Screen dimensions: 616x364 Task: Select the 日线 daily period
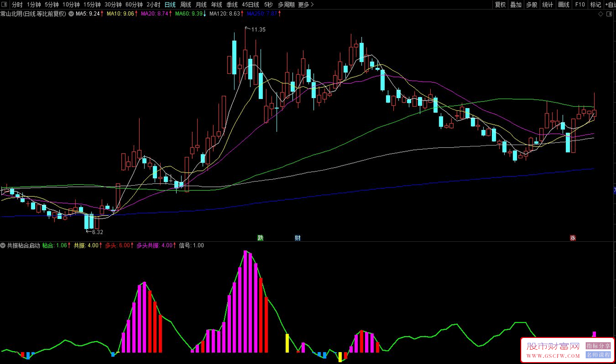coord(170,5)
